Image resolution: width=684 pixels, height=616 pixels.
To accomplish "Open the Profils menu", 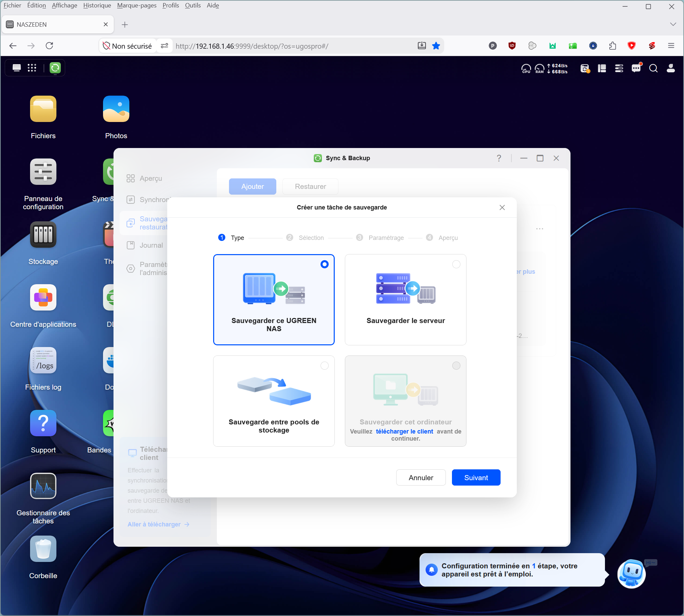I will [171, 5].
